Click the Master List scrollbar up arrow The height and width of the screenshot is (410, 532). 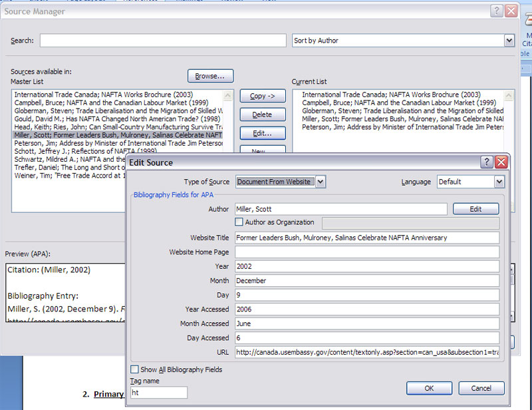pos(228,95)
